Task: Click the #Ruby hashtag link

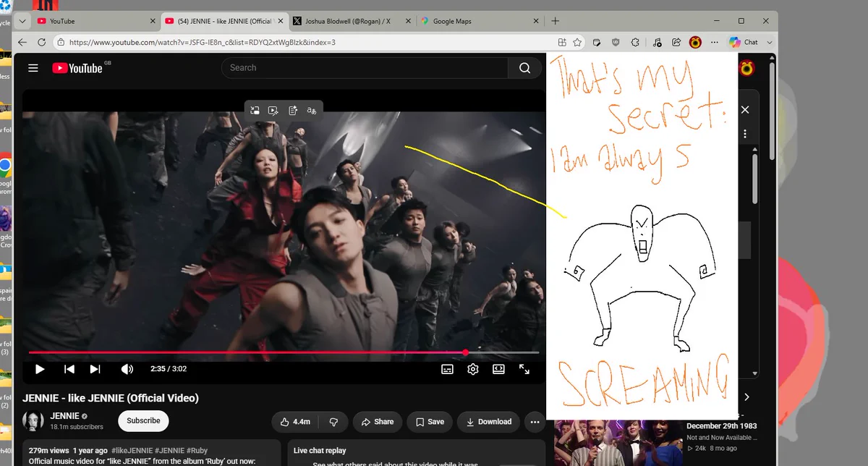Action: point(198,451)
